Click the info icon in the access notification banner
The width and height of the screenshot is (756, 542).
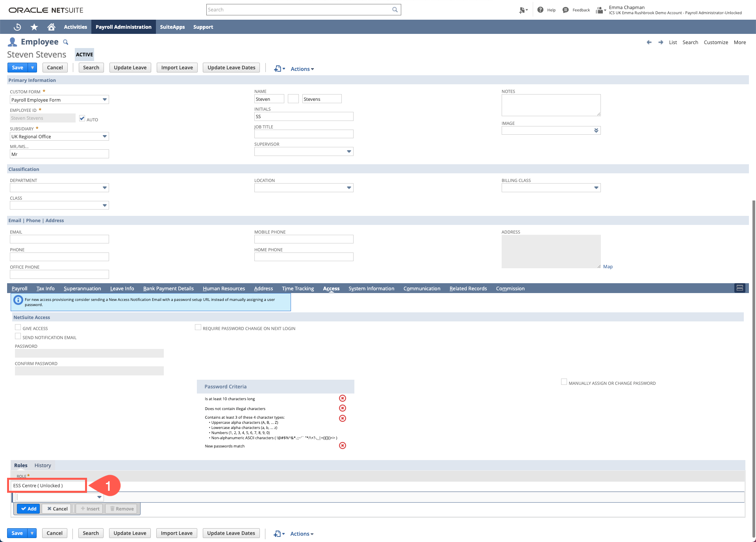click(19, 301)
